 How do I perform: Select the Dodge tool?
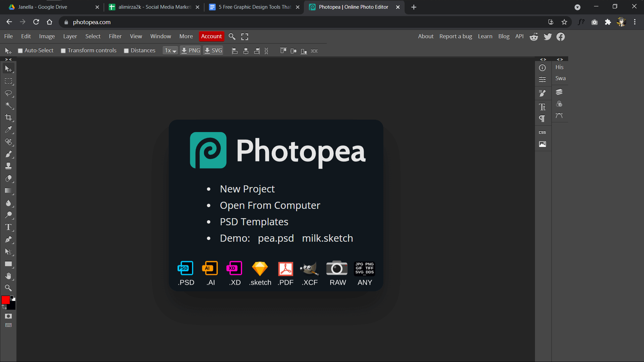pyautogui.click(x=8, y=215)
